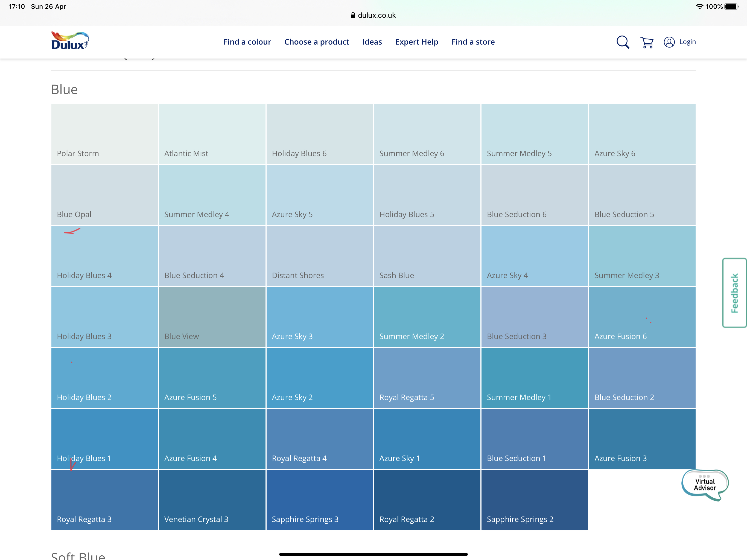Open the search magnifier icon

point(622,42)
